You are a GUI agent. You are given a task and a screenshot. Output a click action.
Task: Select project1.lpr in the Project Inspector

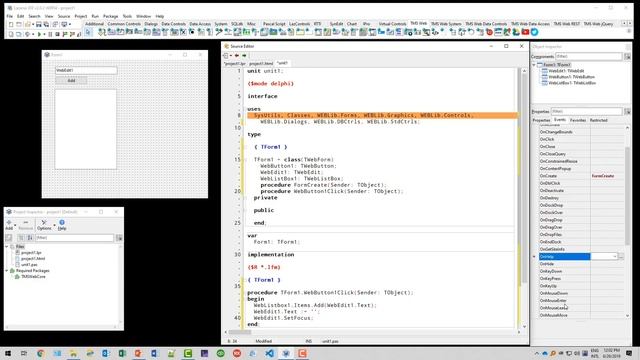click(31, 253)
